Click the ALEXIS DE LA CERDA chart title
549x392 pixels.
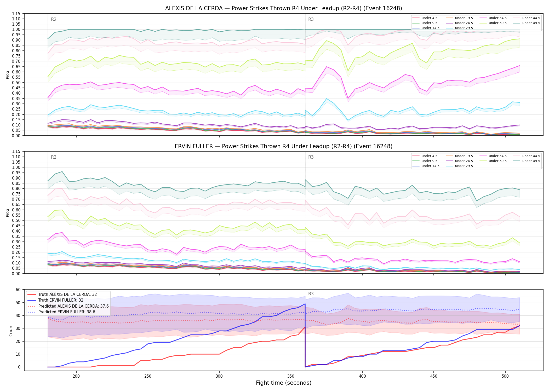point(284,8)
